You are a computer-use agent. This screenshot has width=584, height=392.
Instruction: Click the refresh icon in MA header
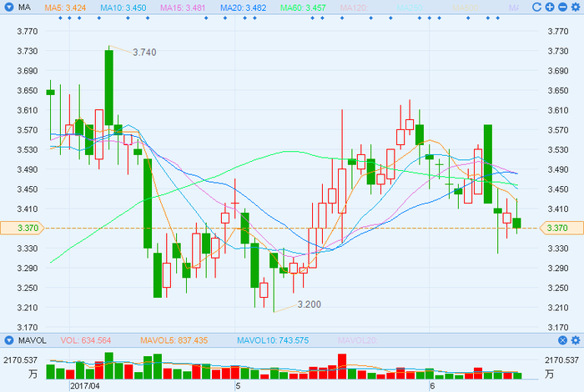click(x=536, y=7)
